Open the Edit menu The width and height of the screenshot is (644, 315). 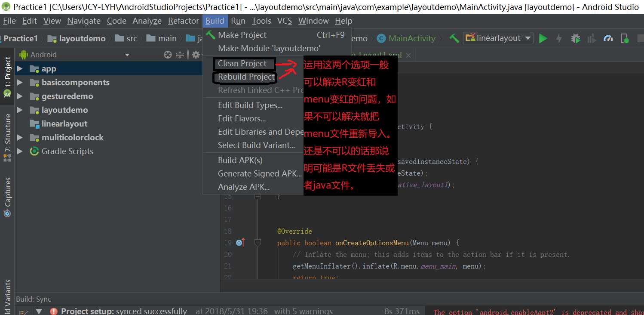pos(30,21)
